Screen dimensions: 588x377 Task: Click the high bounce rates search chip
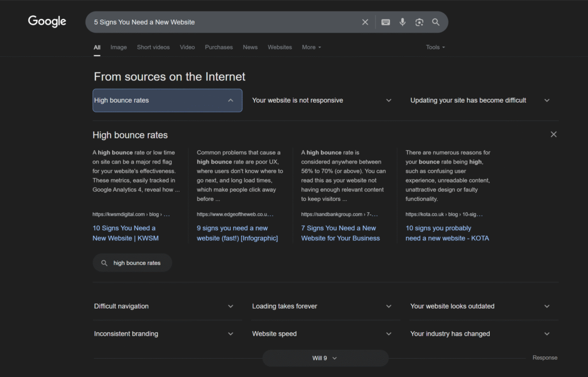[133, 263]
